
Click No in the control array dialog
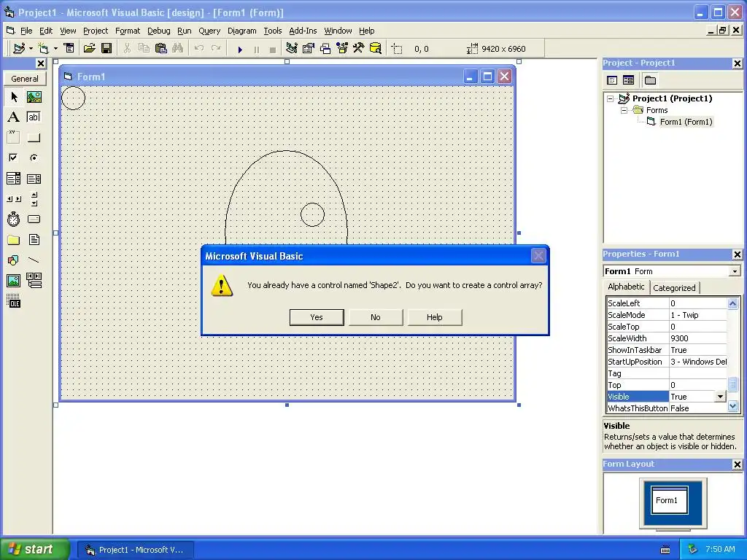(376, 317)
